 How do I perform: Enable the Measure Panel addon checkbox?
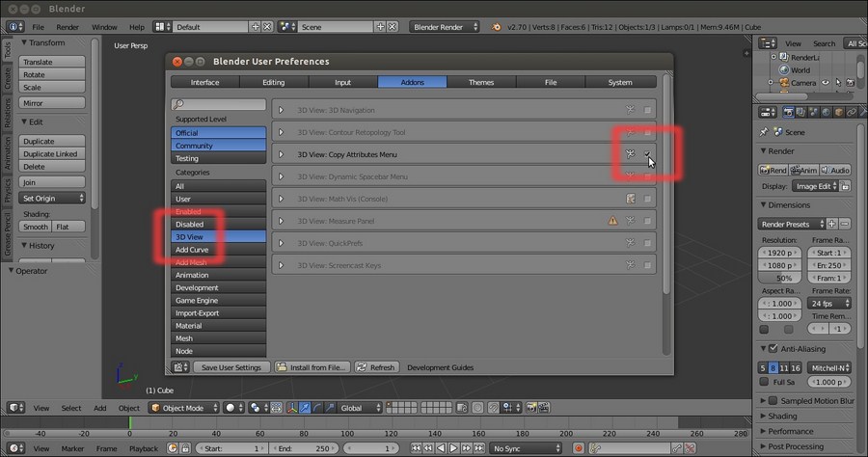point(647,221)
